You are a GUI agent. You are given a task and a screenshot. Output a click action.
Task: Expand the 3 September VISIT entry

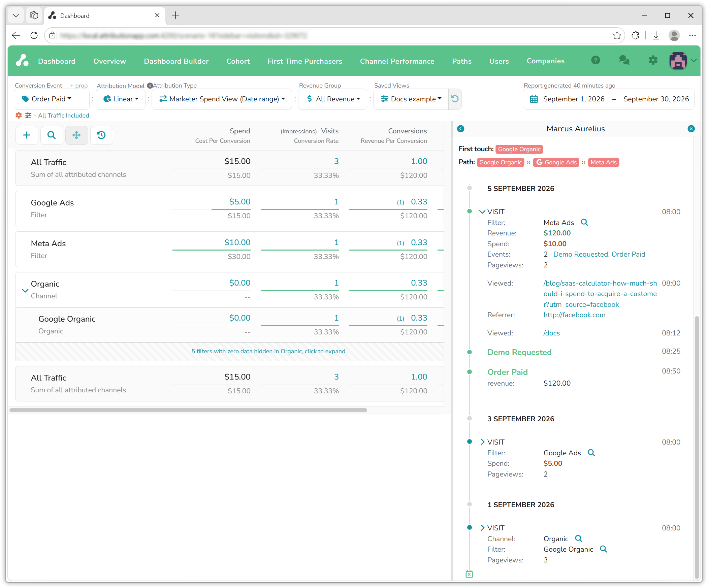click(x=482, y=442)
